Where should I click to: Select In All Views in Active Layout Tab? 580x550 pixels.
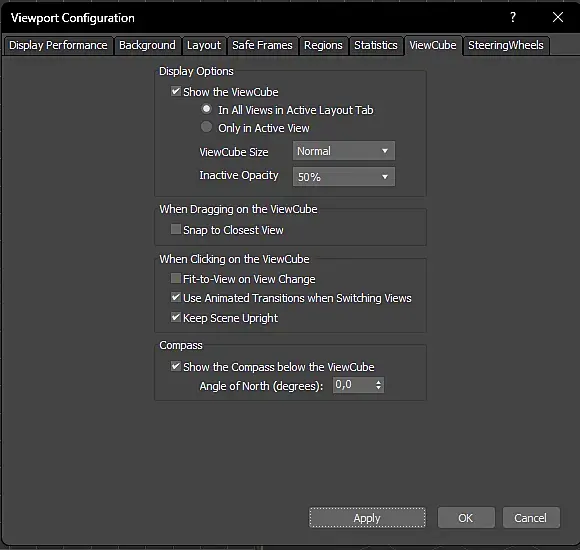click(x=206, y=109)
